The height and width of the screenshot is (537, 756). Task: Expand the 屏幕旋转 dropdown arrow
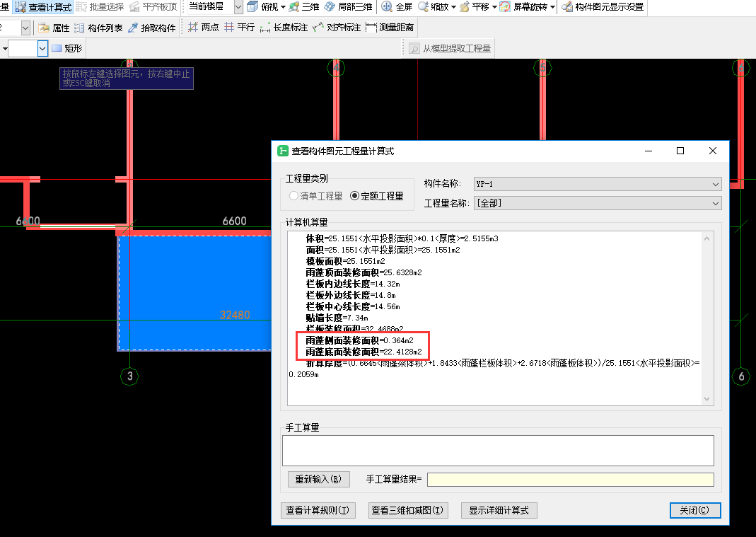tap(552, 7)
